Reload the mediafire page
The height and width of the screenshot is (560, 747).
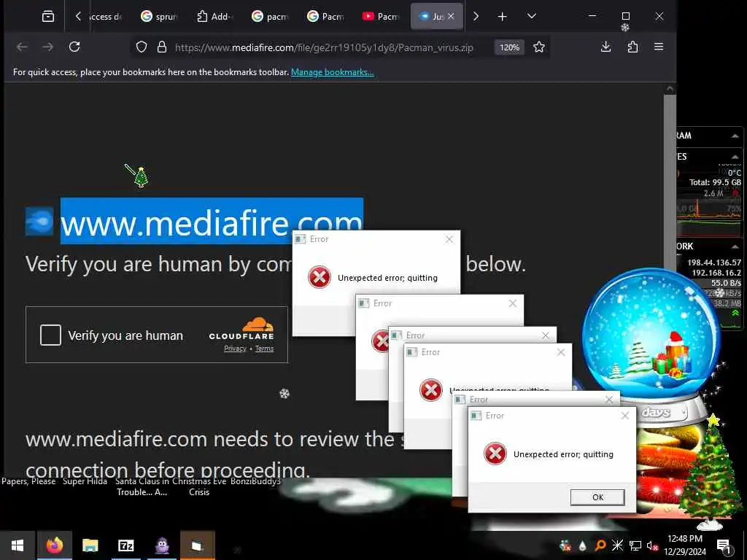(74, 47)
